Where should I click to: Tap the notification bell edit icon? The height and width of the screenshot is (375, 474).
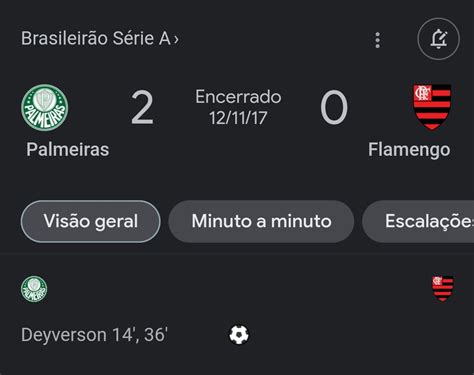(438, 39)
